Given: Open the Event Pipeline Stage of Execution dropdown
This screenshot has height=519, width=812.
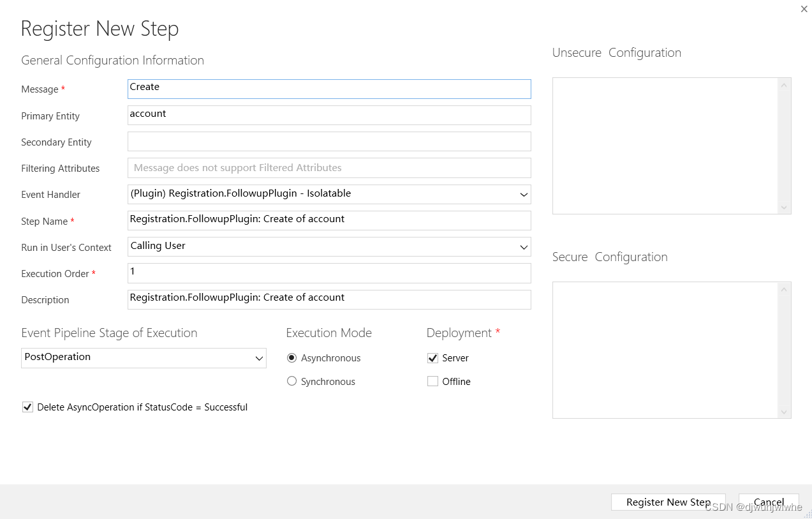Looking at the screenshot, I should pyautogui.click(x=259, y=358).
